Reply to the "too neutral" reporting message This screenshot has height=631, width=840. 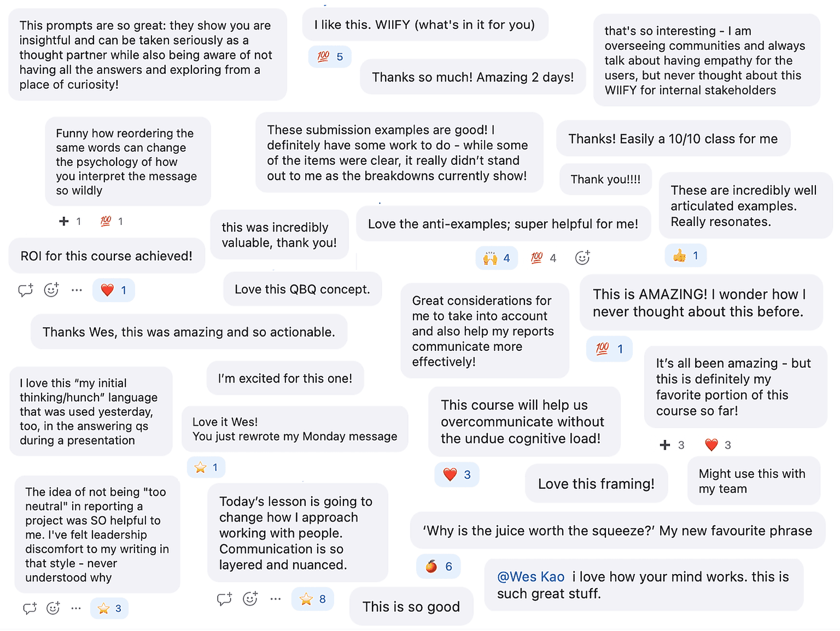coord(30,608)
